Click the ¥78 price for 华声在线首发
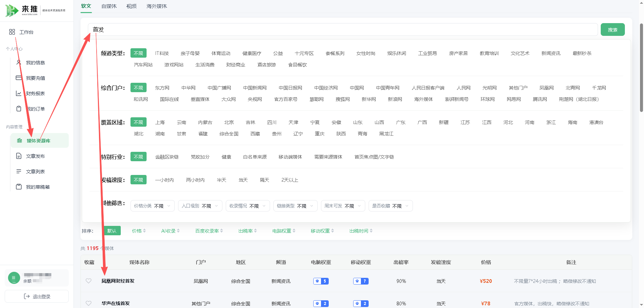The width and height of the screenshot is (644, 308). (486, 304)
